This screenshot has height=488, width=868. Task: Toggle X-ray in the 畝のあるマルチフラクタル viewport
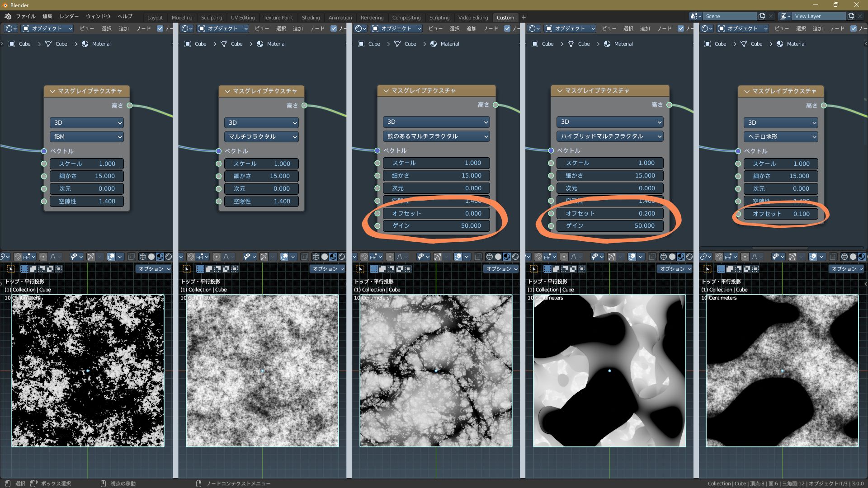point(478,257)
